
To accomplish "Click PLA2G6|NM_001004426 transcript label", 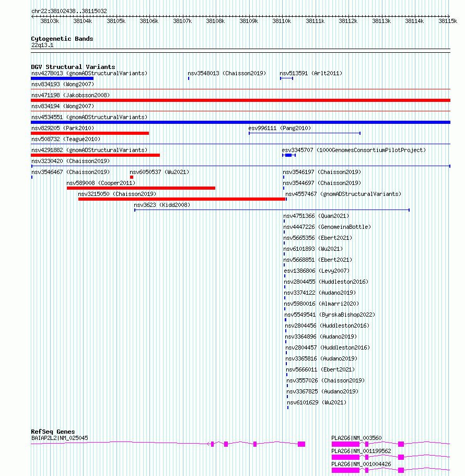I will click(x=361, y=464).
